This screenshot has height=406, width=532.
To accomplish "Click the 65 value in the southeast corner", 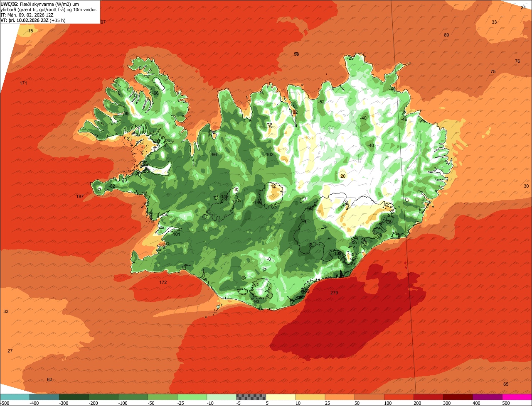I will coord(506,384).
